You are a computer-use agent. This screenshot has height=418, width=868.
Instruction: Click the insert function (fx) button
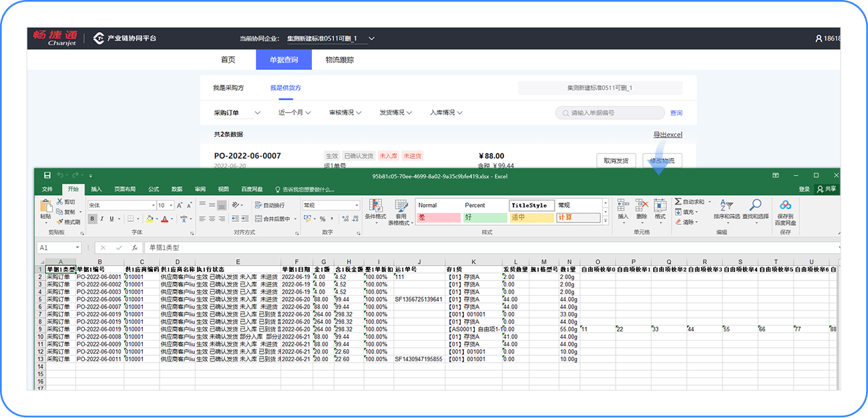(134, 248)
